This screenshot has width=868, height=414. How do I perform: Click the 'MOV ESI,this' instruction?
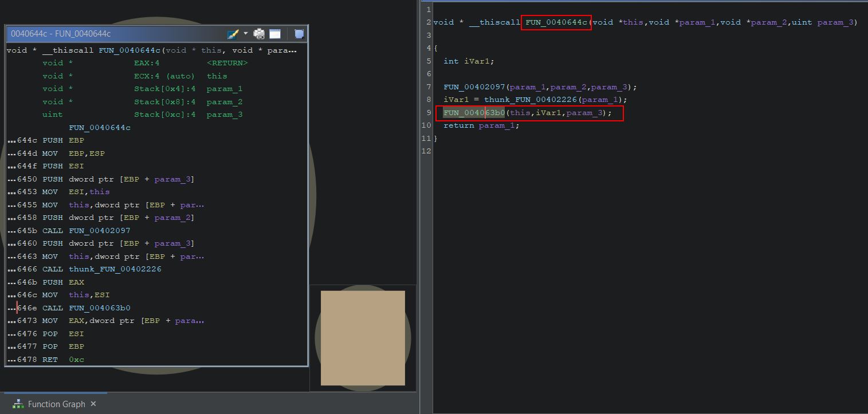[x=76, y=192]
